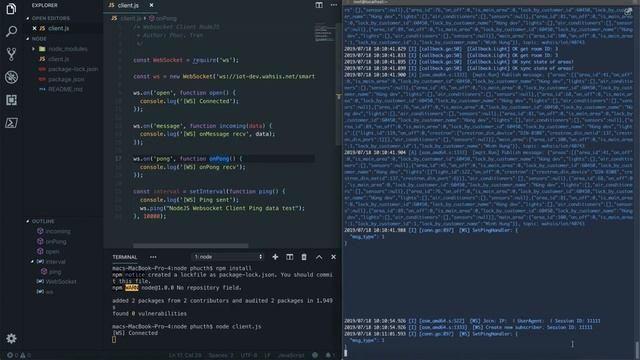Click the LF end-of-line status item
Screen dimensions: 640x360
[267, 356]
